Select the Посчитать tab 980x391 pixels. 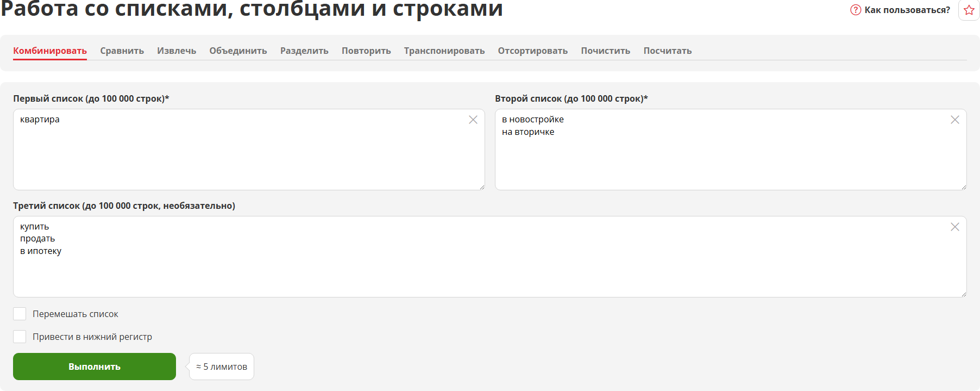coord(667,51)
